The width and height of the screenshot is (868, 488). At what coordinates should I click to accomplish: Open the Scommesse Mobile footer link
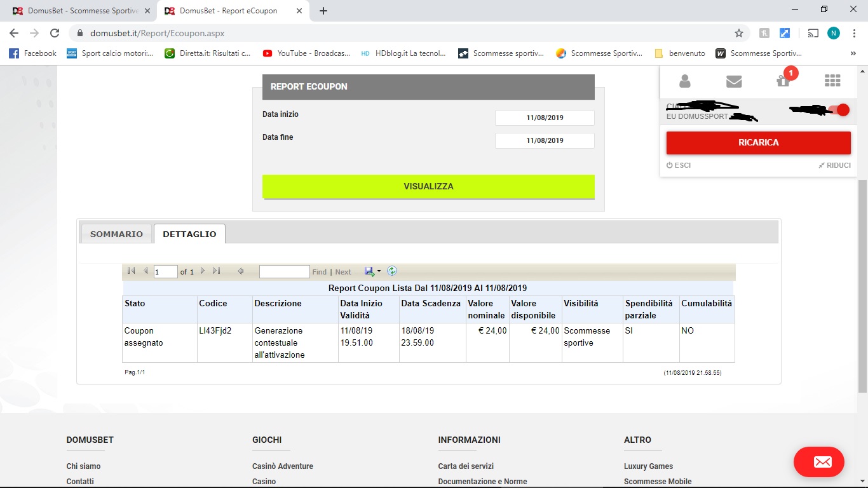click(658, 482)
